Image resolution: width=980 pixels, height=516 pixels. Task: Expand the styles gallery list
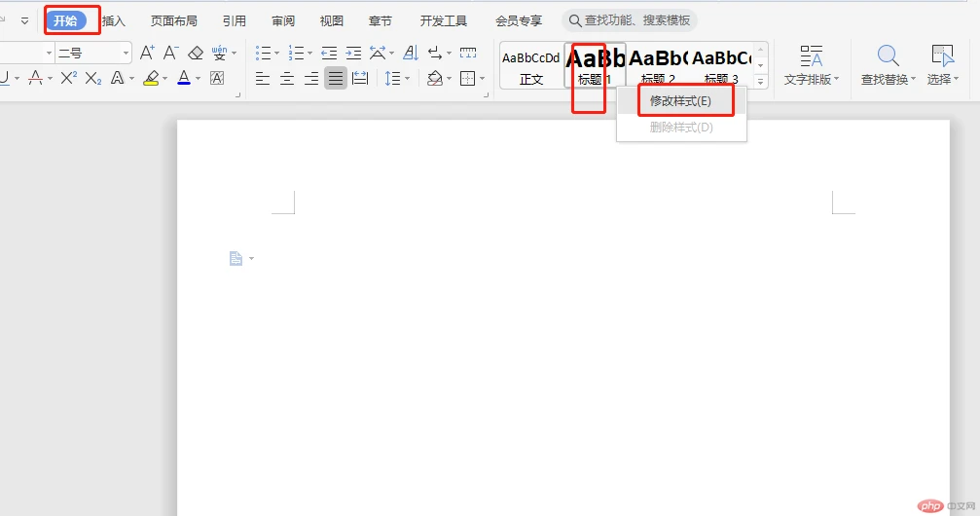coord(761,82)
